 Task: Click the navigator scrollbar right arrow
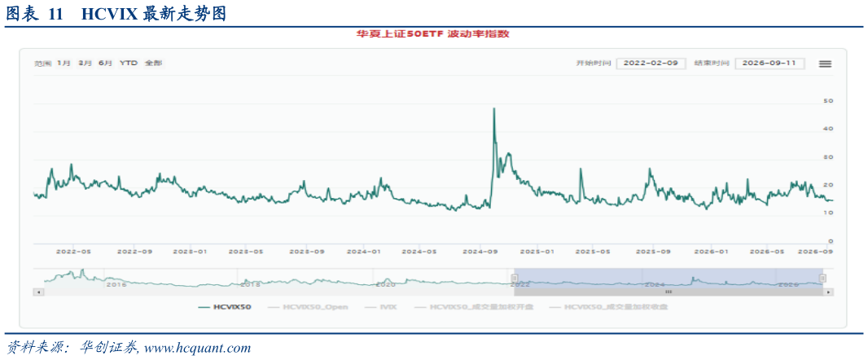click(x=829, y=292)
